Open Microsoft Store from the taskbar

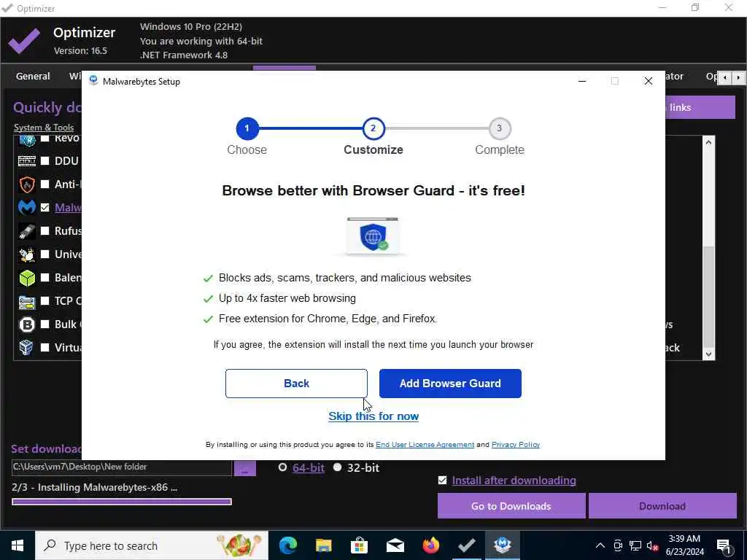click(360, 545)
